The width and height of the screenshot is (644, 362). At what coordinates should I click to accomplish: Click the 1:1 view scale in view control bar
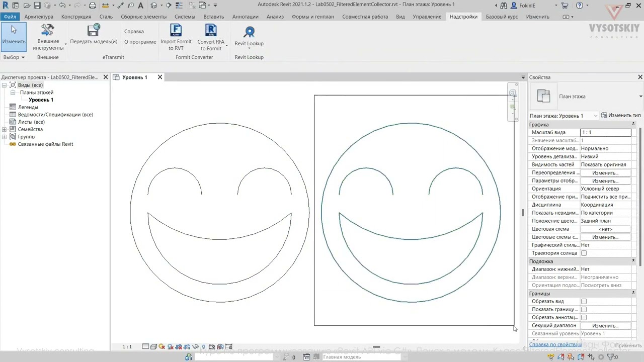point(127,346)
